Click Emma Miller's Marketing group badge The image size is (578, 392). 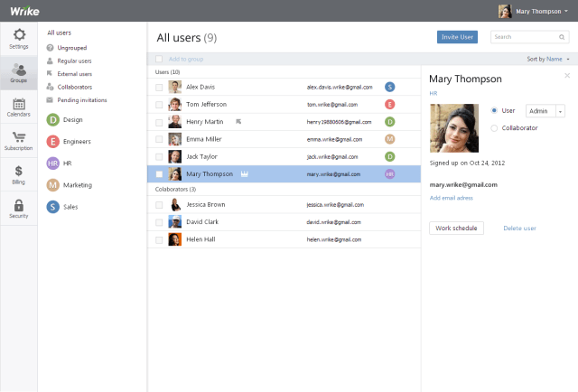point(389,139)
